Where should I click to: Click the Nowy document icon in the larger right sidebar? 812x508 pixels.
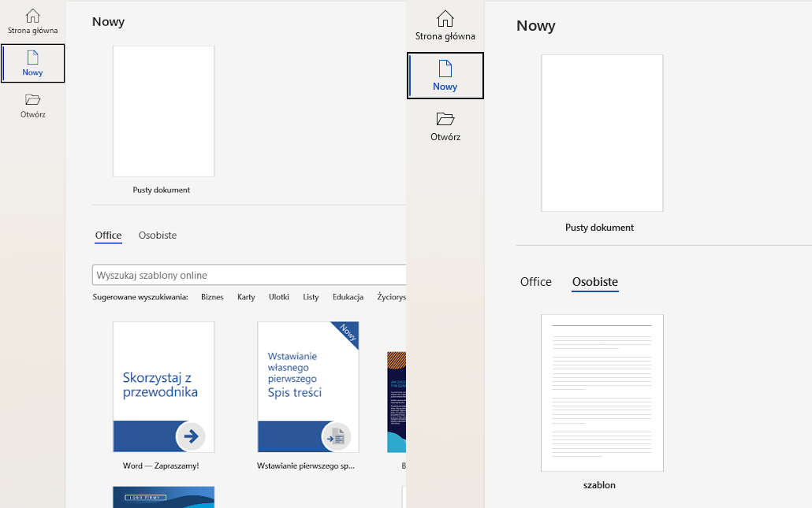point(445,69)
